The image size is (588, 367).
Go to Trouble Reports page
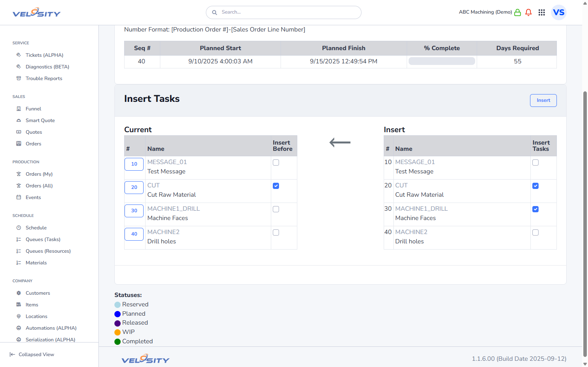pos(44,79)
